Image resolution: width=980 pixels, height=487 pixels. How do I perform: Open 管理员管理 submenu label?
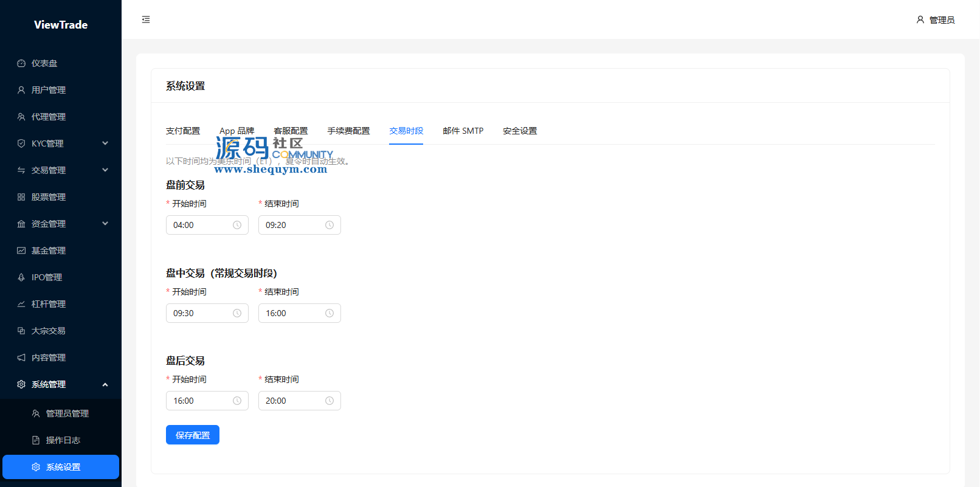pos(67,413)
